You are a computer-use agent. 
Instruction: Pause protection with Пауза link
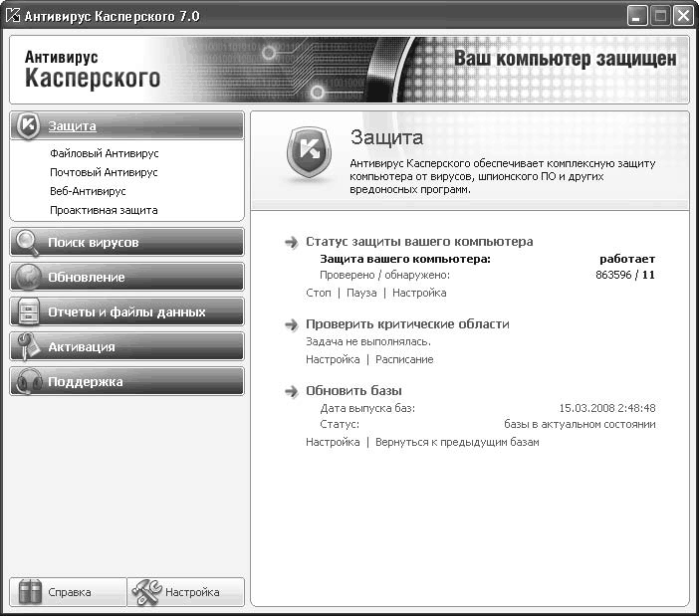coord(361,294)
